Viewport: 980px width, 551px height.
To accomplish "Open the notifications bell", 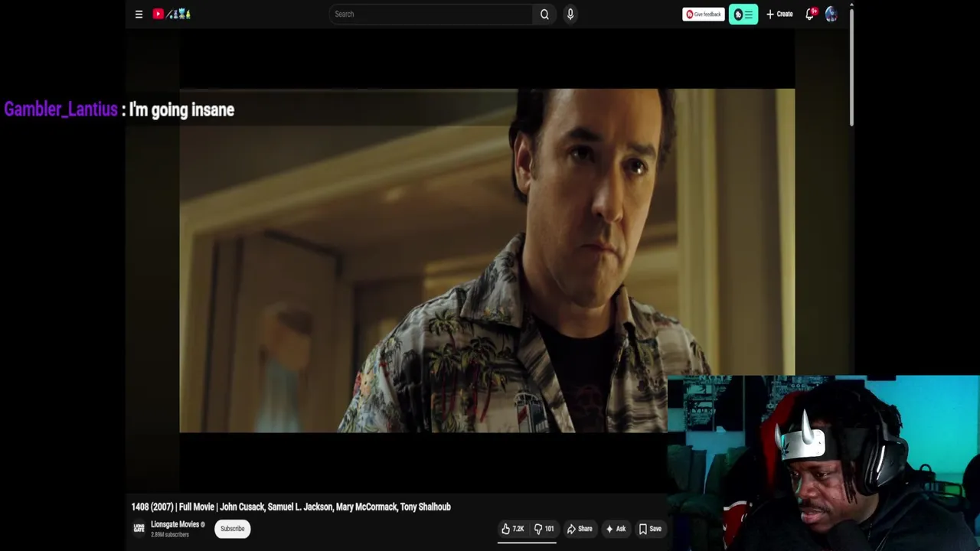I will pos(810,14).
